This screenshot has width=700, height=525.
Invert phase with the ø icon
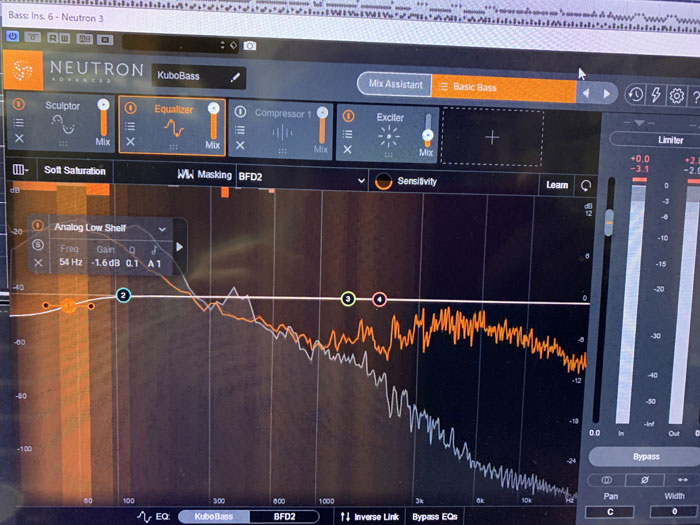click(x=644, y=480)
